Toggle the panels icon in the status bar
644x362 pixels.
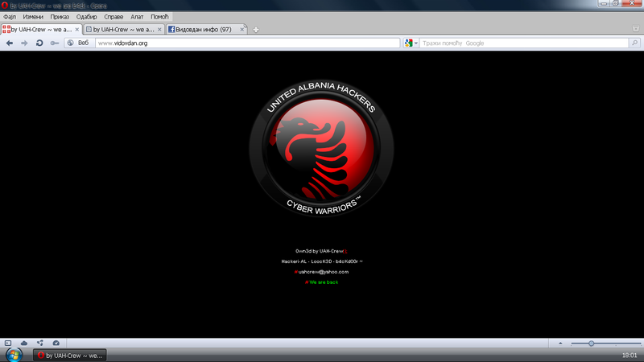tap(8, 343)
